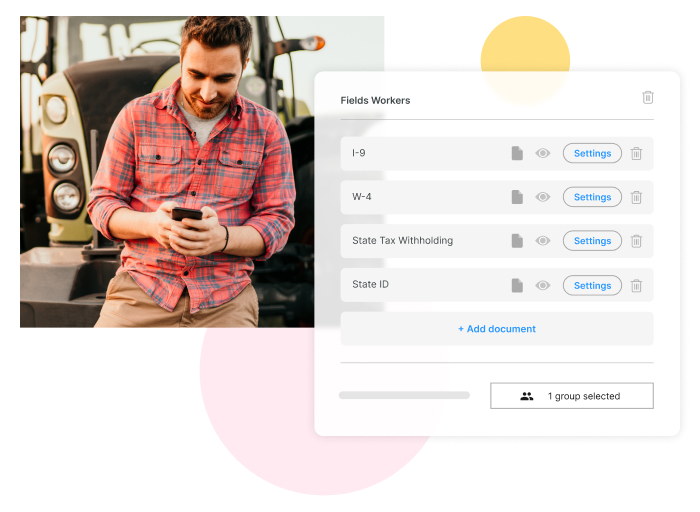Toggle visibility eye for State Tax Withholding

tap(543, 241)
